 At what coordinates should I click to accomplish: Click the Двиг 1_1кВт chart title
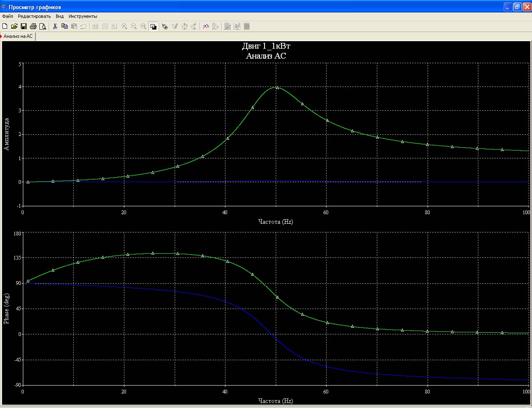pyautogui.click(x=266, y=46)
